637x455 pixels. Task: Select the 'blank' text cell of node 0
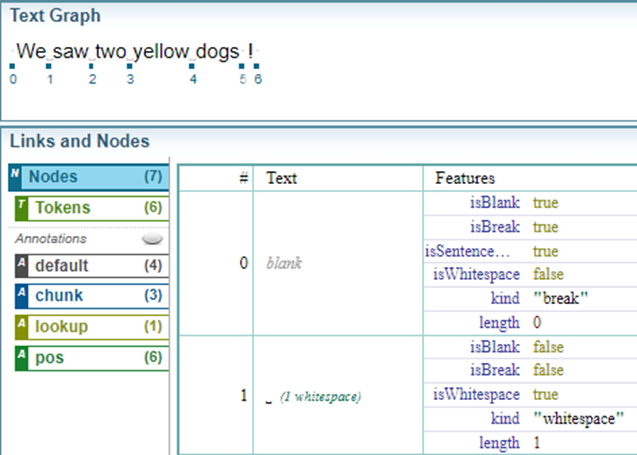pos(285,263)
